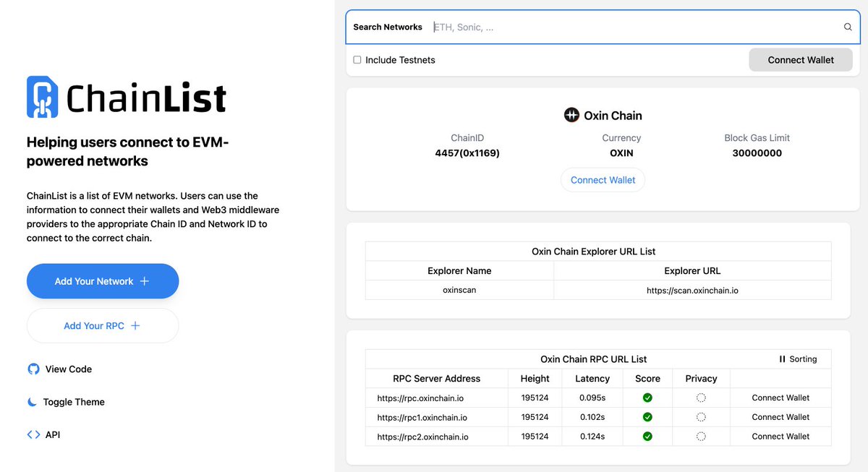868x472 pixels.
Task: Click the Explorer Name column header
Action: (x=459, y=271)
